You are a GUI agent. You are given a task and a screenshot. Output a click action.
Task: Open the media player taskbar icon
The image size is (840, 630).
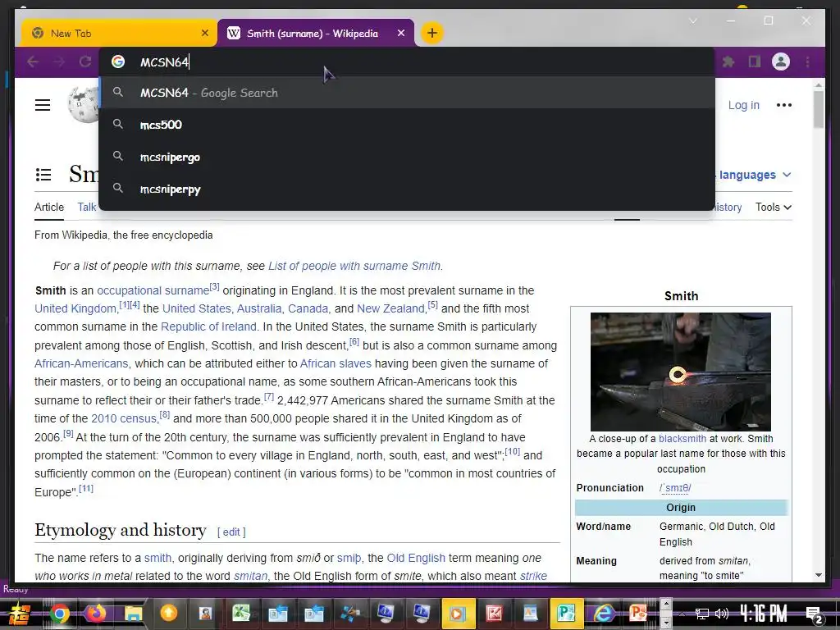[x=458, y=614]
